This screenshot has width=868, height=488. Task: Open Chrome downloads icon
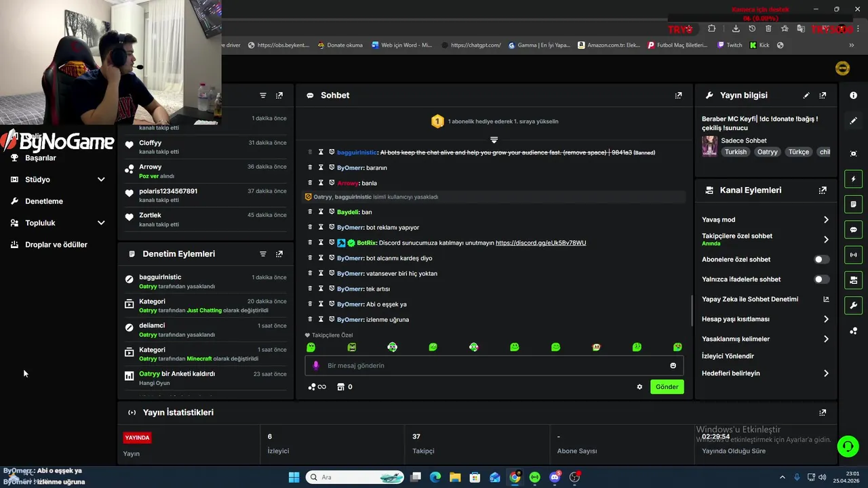pyautogui.click(x=736, y=28)
